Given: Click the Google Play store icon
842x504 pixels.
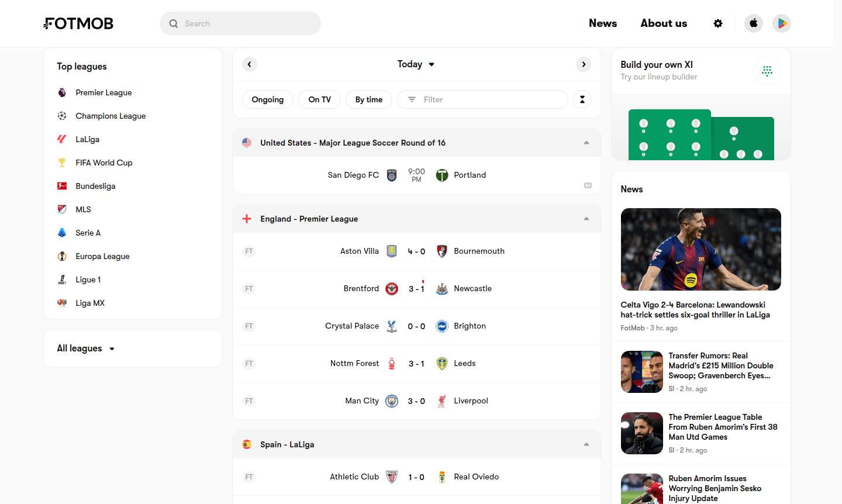Looking at the screenshot, I should [x=782, y=23].
